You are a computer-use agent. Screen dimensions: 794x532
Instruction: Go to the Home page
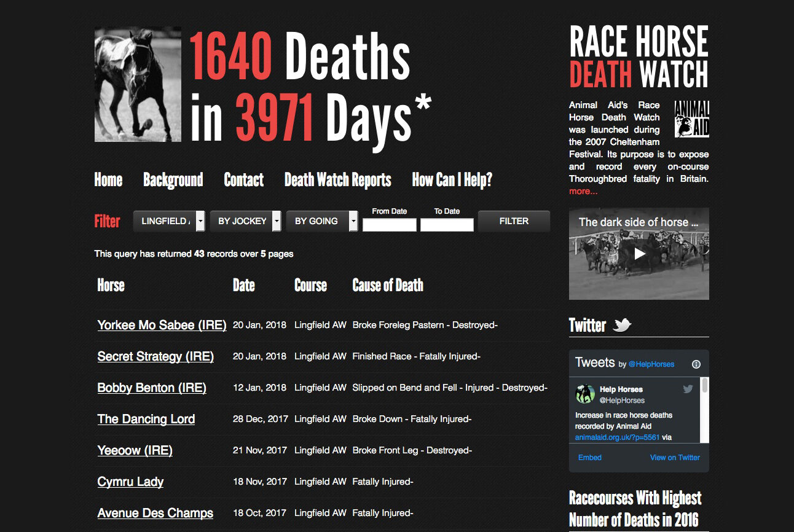(x=108, y=180)
